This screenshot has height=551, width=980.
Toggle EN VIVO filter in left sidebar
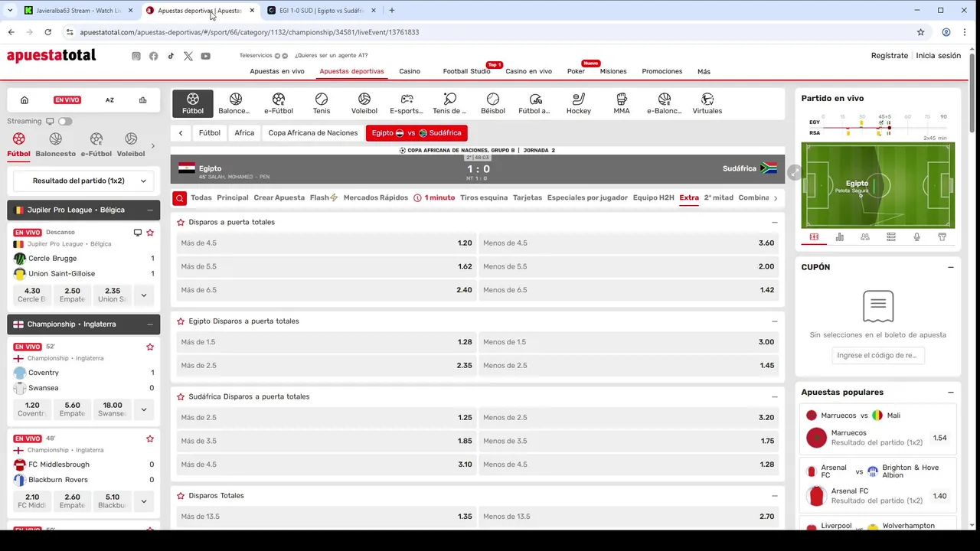click(x=67, y=100)
